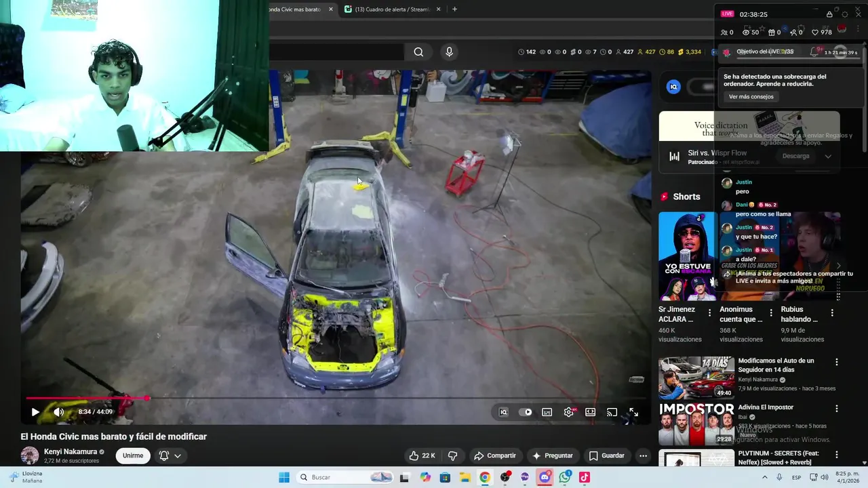The width and height of the screenshot is (868, 488).
Task: Play the paused Honda Civic video
Action: point(35,412)
